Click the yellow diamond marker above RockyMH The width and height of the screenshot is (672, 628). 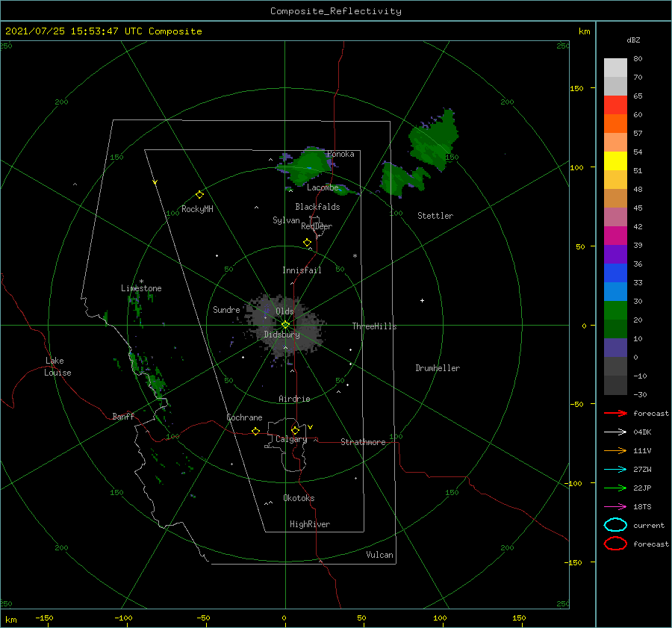click(x=199, y=195)
